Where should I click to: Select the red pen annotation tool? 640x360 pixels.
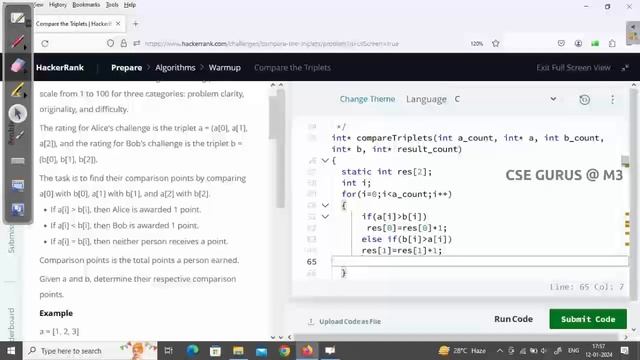pyautogui.click(x=17, y=42)
